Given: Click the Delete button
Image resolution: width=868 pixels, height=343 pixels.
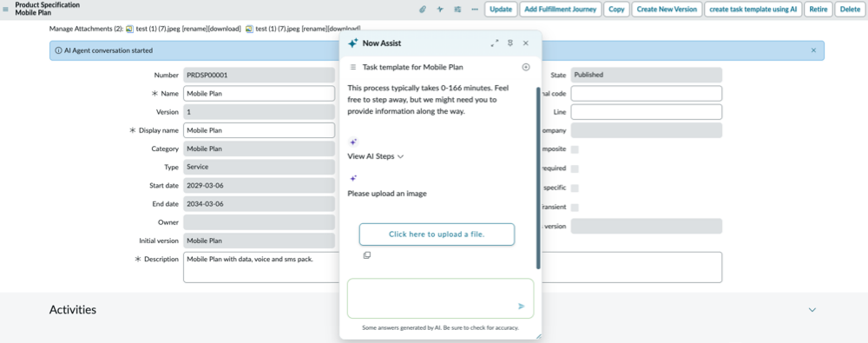Looking at the screenshot, I should [850, 10].
